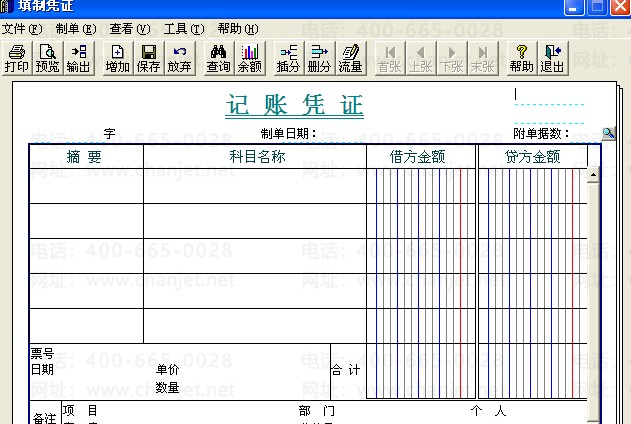Click the 打印 (Print) toolbar icon
The height and width of the screenshot is (424, 631).
[16, 58]
